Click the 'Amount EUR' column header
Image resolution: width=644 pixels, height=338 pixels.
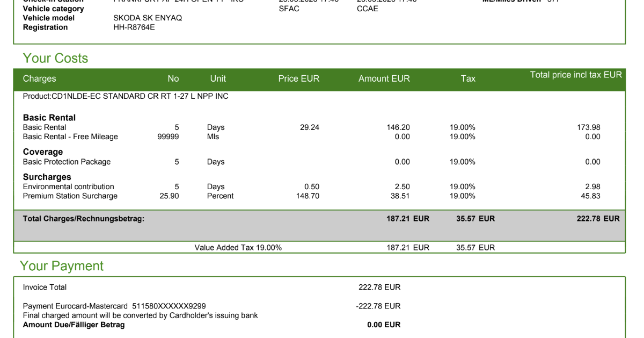(x=384, y=78)
